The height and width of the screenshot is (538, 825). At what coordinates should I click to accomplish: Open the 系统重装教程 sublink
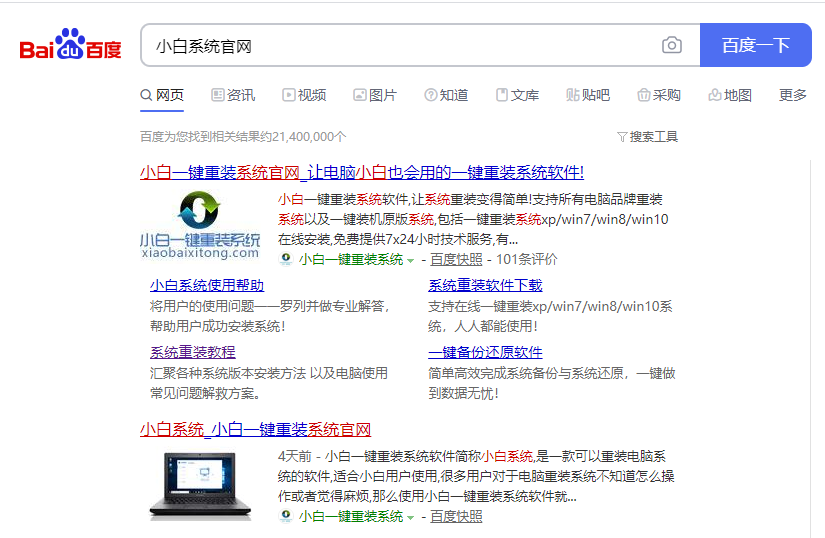point(193,352)
